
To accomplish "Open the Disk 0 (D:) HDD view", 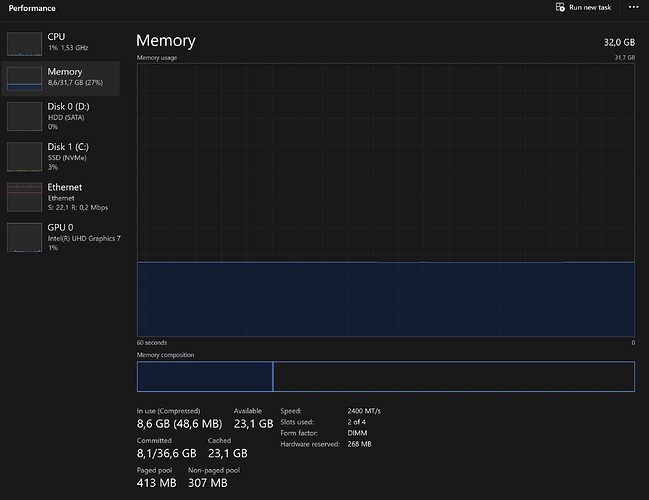I will pos(61,116).
